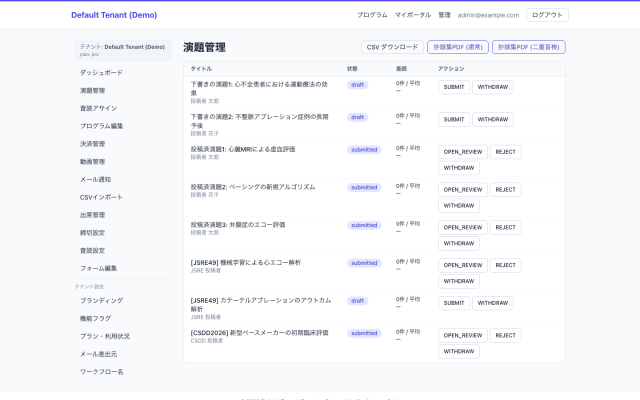Image resolution: width=640 pixels, height=400 pixels.
Task: Go to マイポータル in the header
Action: 413,15
